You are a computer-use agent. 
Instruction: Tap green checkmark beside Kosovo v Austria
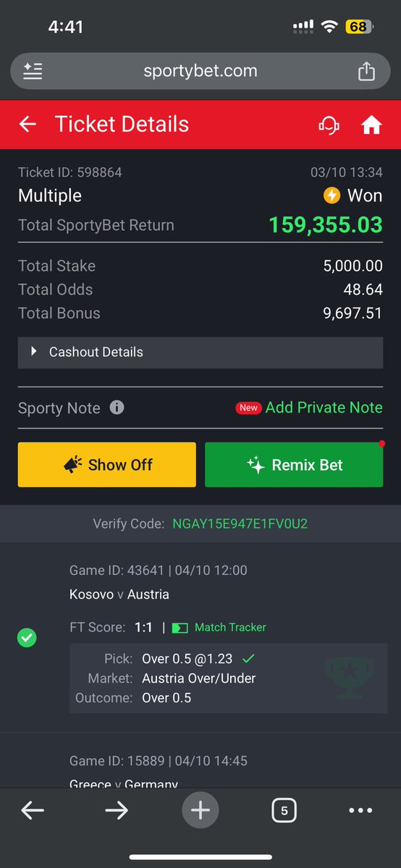pyautogui.click(x=27, y=639)
